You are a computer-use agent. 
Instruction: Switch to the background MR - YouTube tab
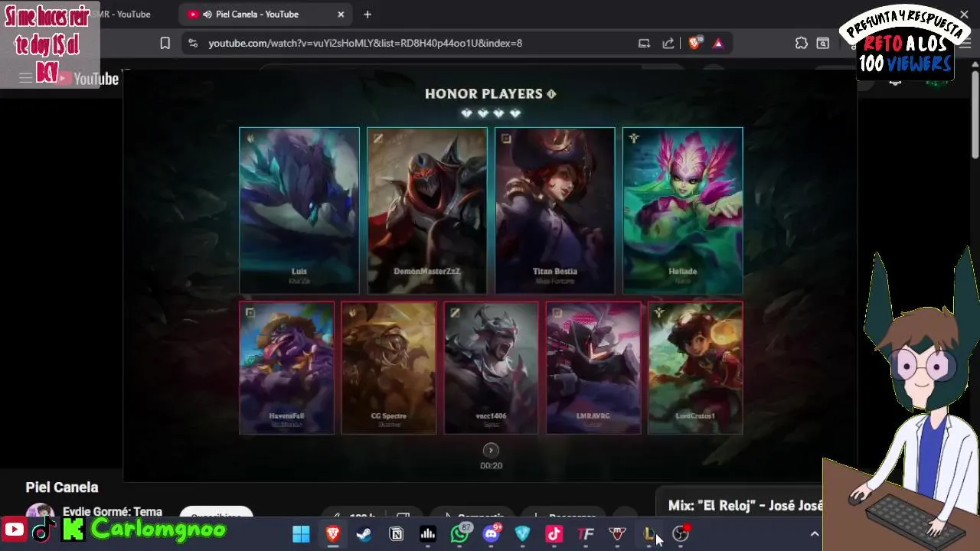click(123, 15)
